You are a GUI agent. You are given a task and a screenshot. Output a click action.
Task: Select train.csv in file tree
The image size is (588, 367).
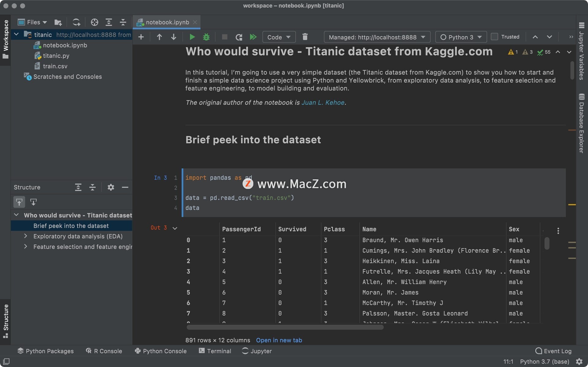pos(55,66)
